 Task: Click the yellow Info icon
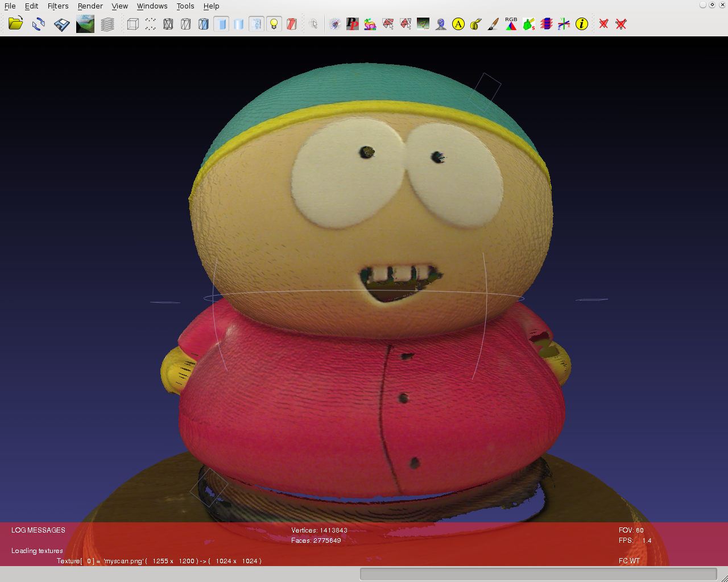click(581, 24)
